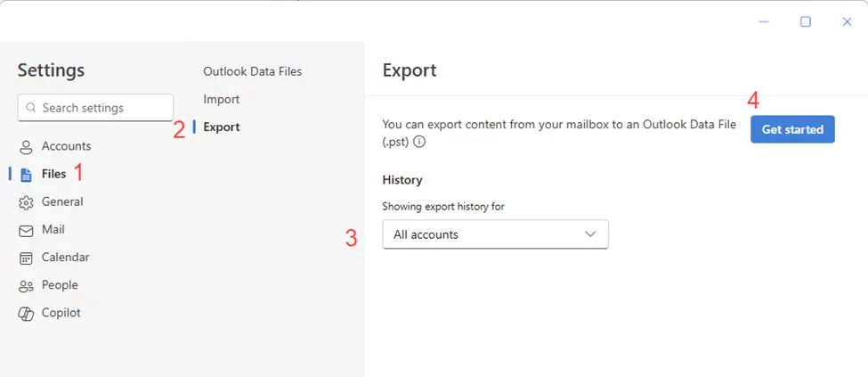
Task: Start export with Get started button
Action: click(x=792, y=130)
